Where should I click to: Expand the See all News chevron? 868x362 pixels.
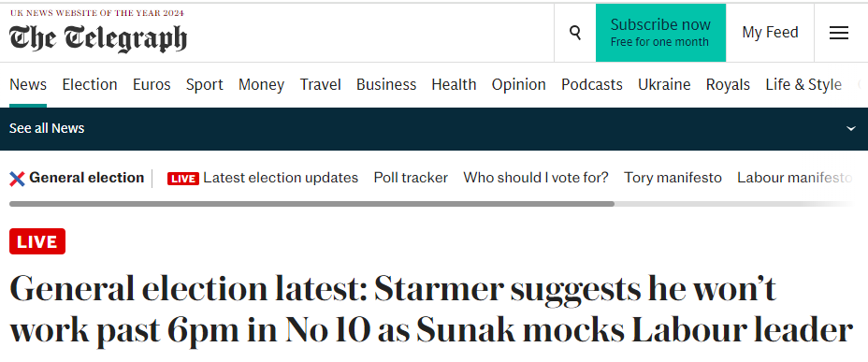point(851,128)
